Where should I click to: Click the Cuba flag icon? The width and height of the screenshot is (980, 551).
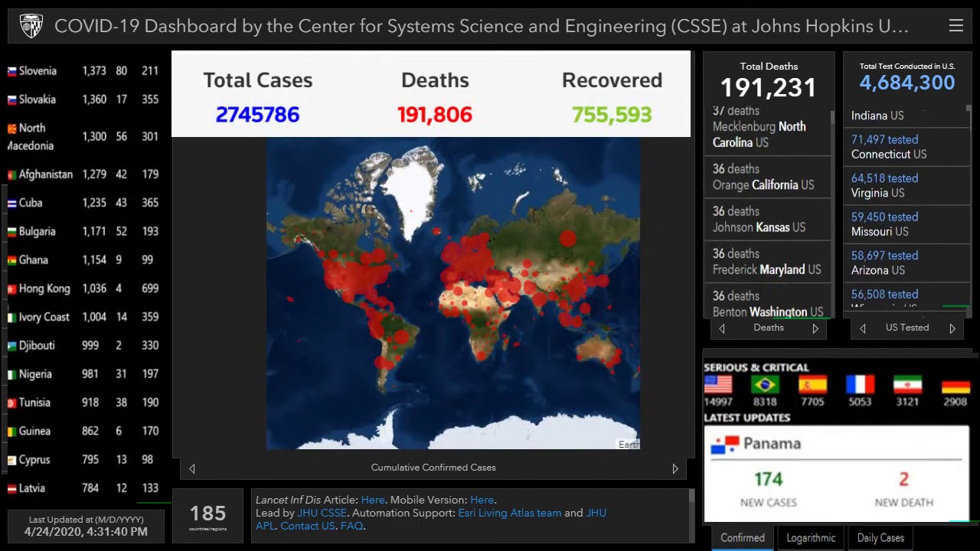pos(11,203)
